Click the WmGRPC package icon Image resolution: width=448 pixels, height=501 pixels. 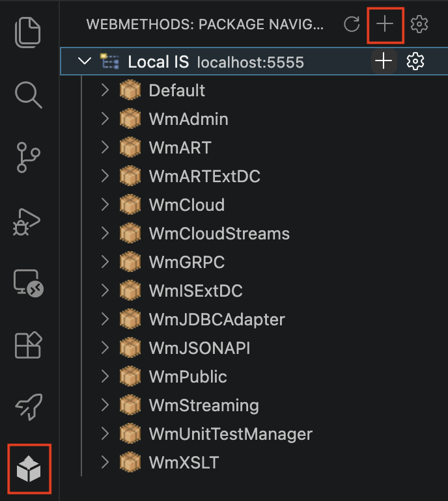[130, 262]
